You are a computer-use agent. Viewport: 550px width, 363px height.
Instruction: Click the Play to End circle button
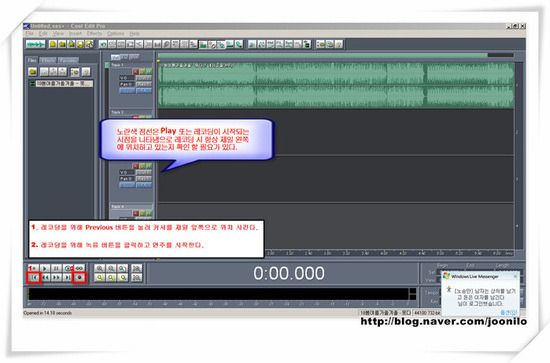68,268
